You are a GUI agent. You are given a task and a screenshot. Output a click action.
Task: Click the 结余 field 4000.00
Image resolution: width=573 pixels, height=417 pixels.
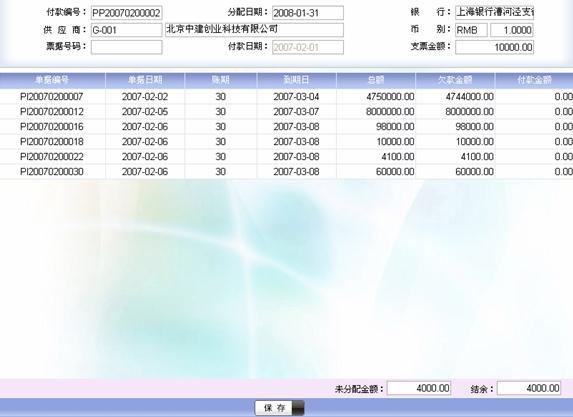coord(529,388)
